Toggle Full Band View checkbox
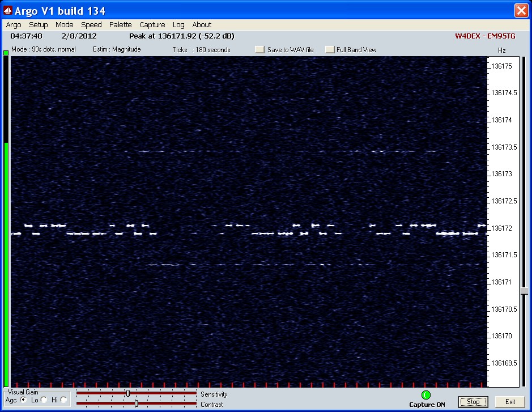This screenshot has height=412, width=532. click(330, 49)
